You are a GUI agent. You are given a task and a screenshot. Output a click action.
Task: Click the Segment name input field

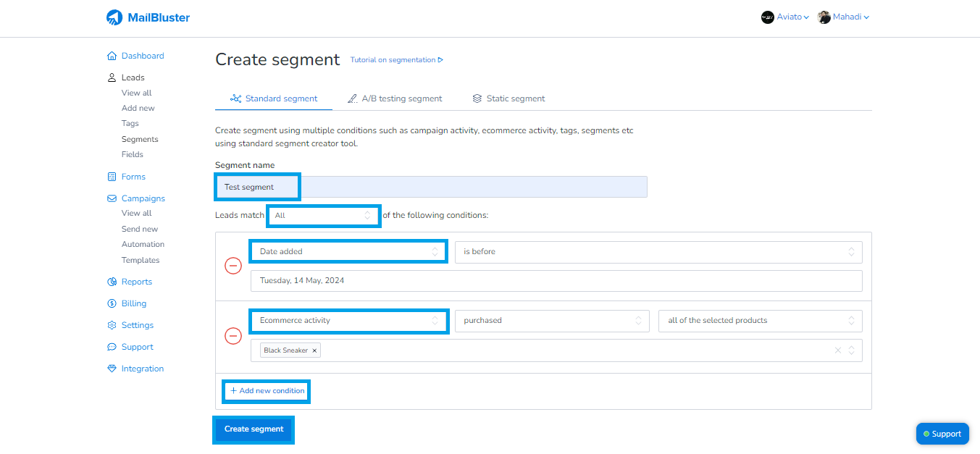coord(431,186)
